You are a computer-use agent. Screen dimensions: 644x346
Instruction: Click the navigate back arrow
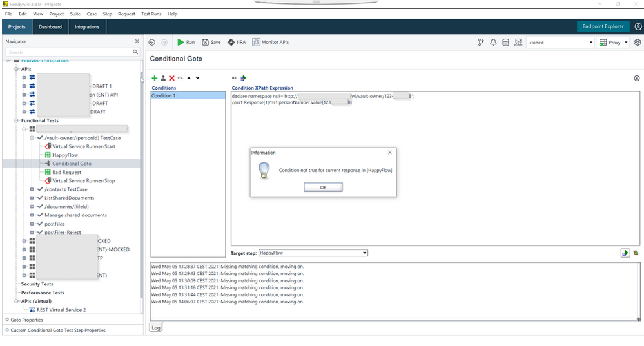(x=152, y=43)
